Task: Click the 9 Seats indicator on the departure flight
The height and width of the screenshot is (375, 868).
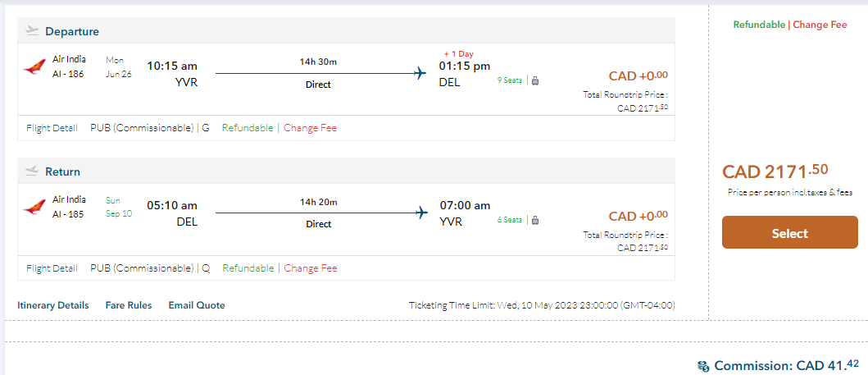Action: coord(510,80)
